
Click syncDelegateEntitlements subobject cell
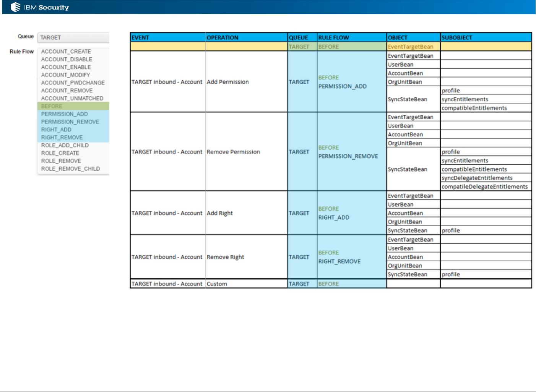(x=486, y=178)
